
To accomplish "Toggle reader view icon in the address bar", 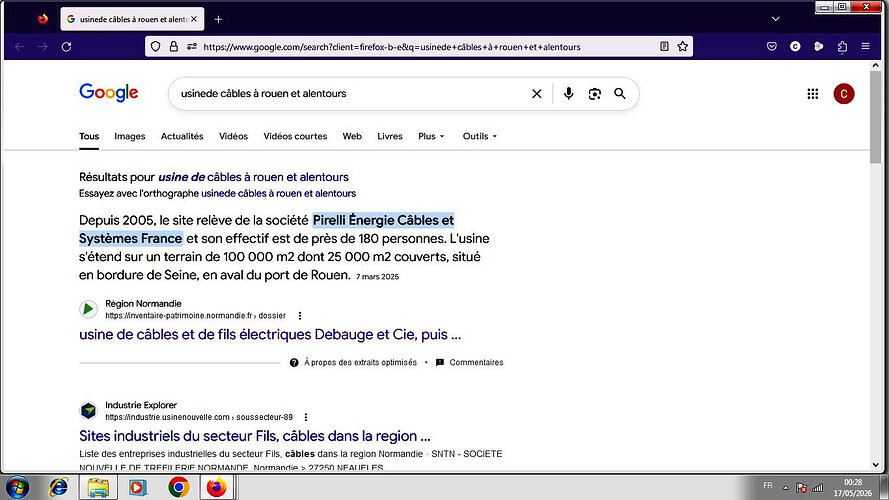I will tap(664, 46).
